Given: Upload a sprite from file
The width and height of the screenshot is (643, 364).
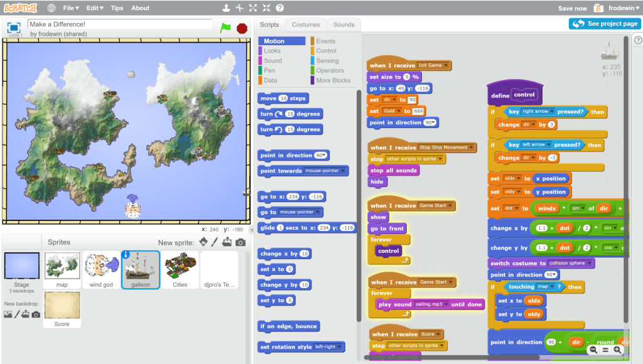Looking at the screenshot, I should 227,243.
